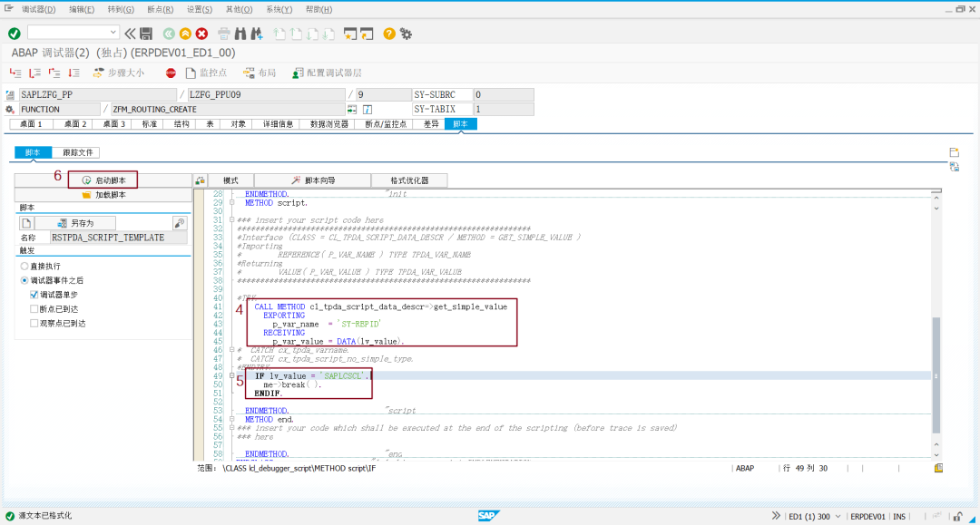This screenshot has width=980, height=525.
Task: Click the new tool icon at top-right corner
Action: point(954,152)
